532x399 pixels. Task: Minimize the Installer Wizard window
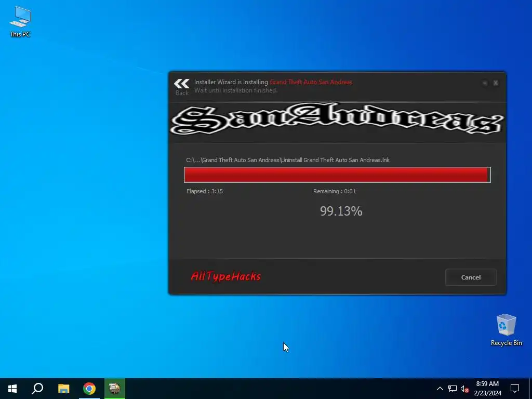point(485,83)
